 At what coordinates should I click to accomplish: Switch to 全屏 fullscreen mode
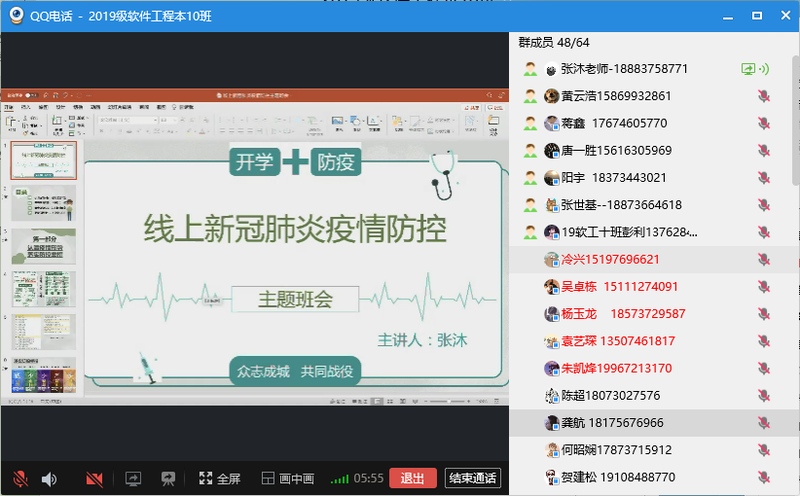coord(219,479)
